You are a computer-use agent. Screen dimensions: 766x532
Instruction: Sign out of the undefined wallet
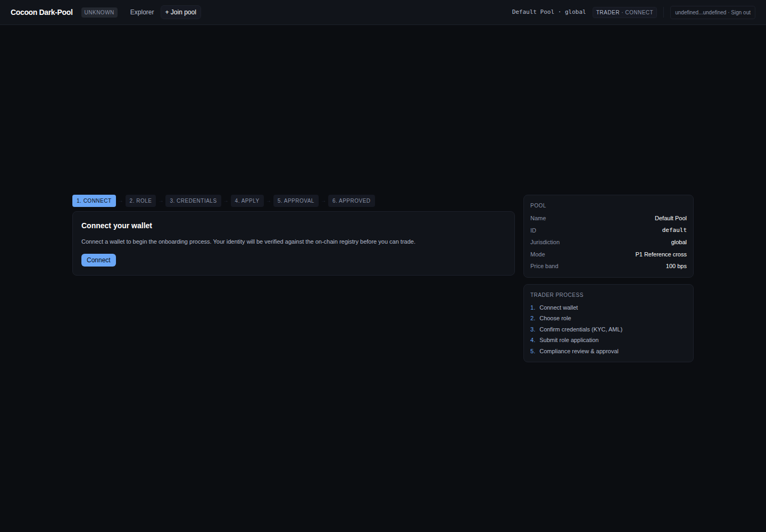(713, 12)
